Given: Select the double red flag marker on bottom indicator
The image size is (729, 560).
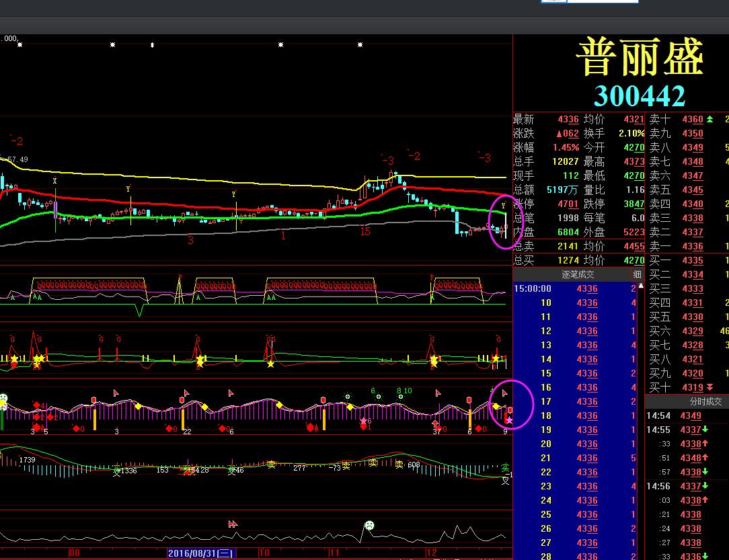Looking at the screenshot, I should [233, 524].
